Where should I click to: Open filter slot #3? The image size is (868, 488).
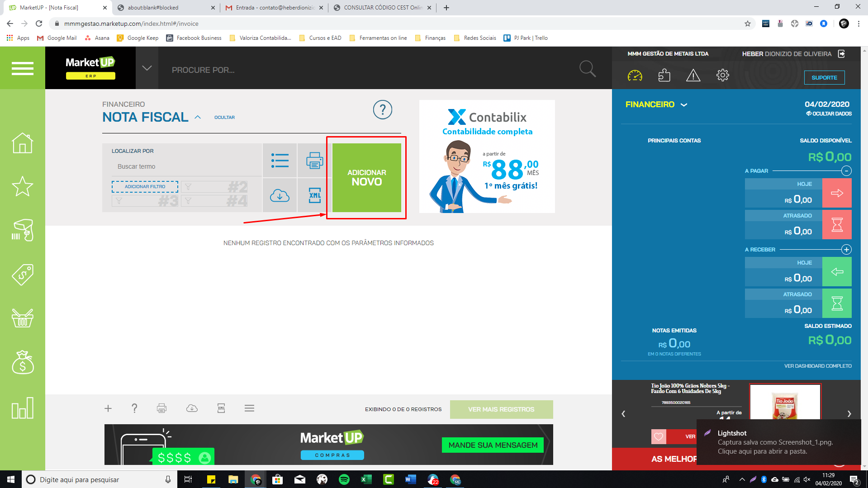145,200
